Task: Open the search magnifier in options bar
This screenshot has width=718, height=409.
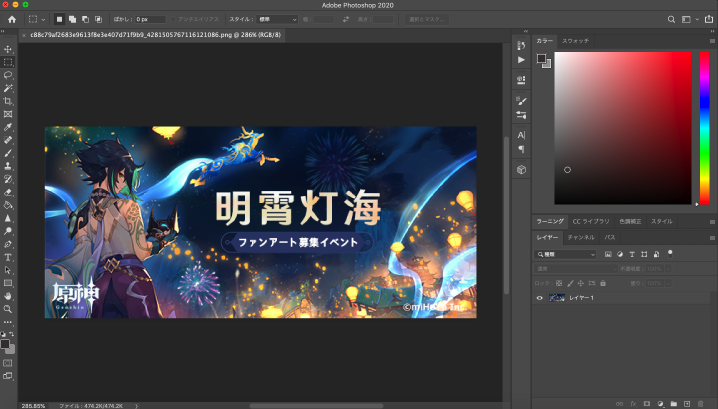Action: point(671,19)
